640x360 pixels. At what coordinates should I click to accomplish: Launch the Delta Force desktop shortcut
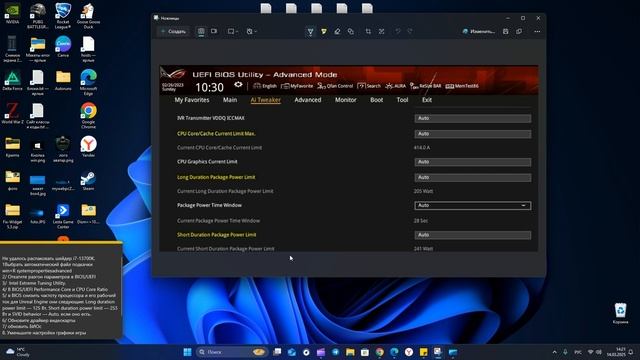[x=12, y=80]
